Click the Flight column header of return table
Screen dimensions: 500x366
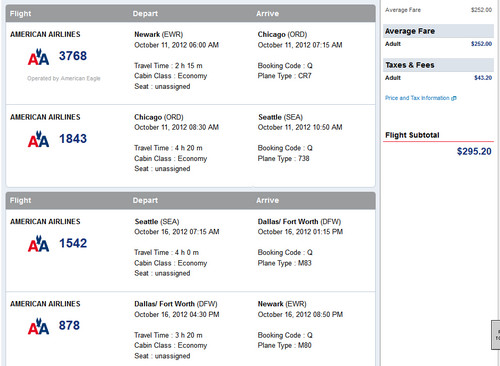(20, 201)
